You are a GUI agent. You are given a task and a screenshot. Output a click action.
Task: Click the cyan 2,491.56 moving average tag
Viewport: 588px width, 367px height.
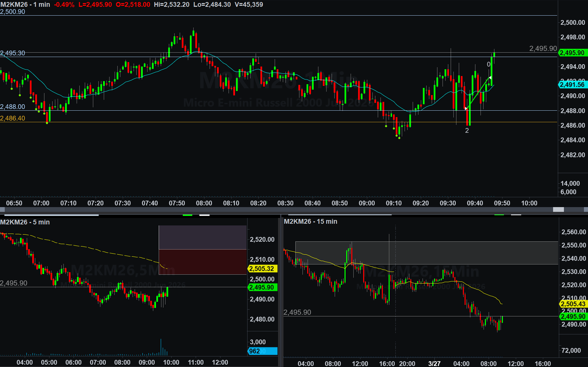(572, 85)
